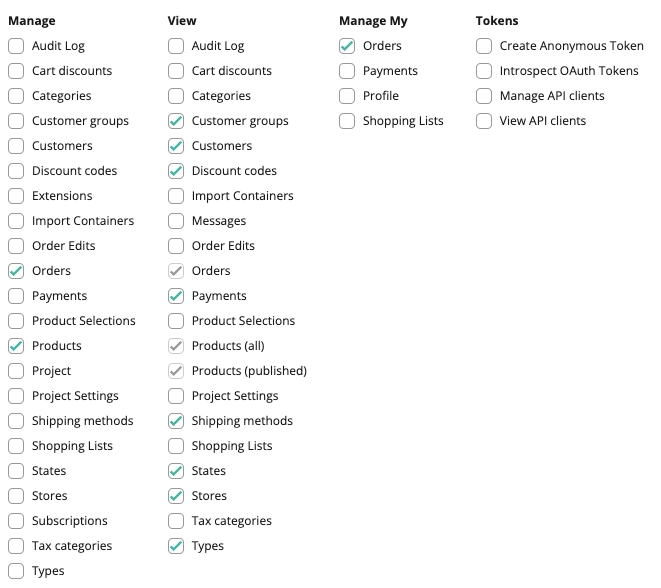Viewport: 661px width, 588px height.
Task: Toggle View Shipping methods off
Action: click(x=176, y=421)
